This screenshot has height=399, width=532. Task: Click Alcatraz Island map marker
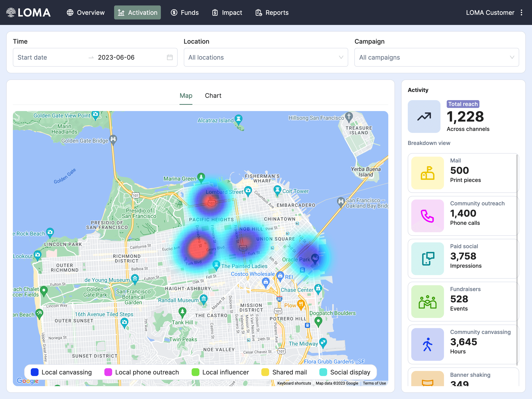238,119
